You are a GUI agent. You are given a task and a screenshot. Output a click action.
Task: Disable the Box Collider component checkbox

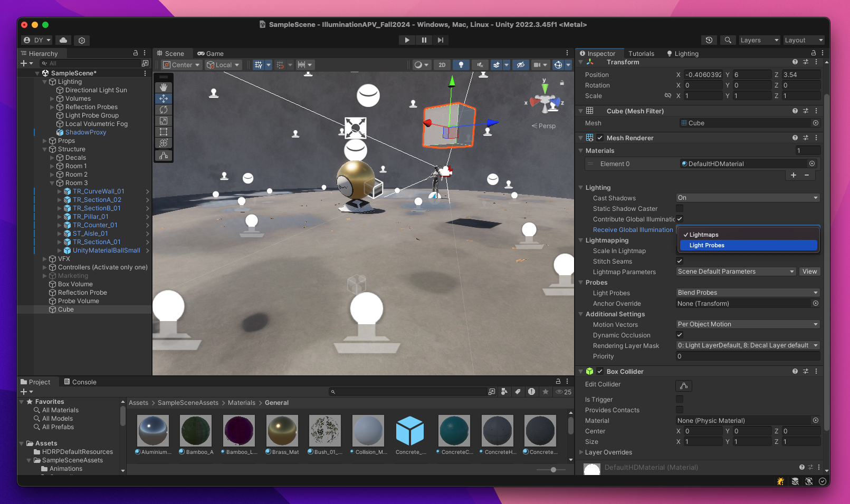point(600,371)
